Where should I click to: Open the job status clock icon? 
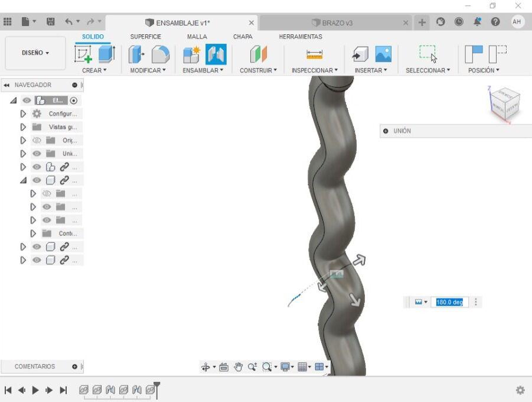pos(459,22)
